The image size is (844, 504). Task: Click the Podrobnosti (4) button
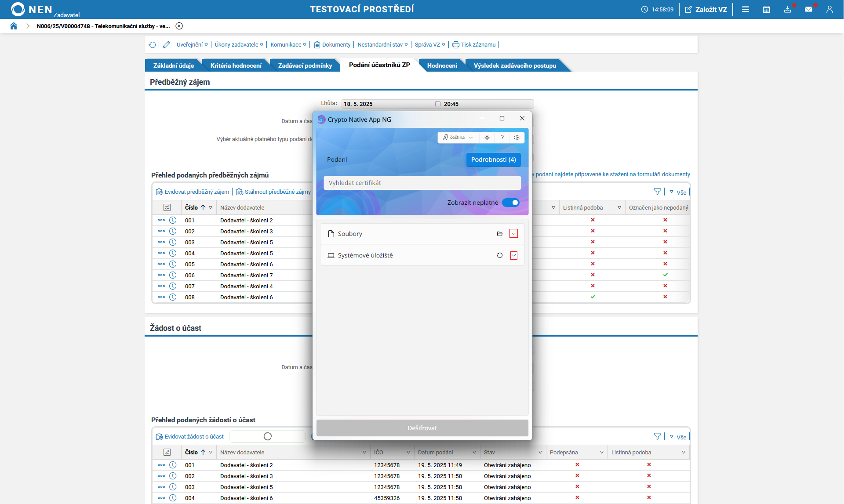[x=493, y=160]
